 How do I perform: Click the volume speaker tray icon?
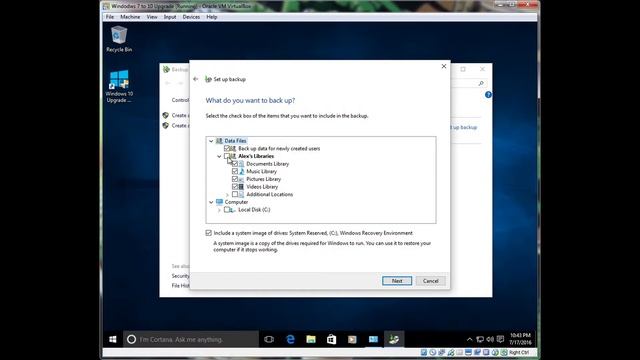pos(490,339)
